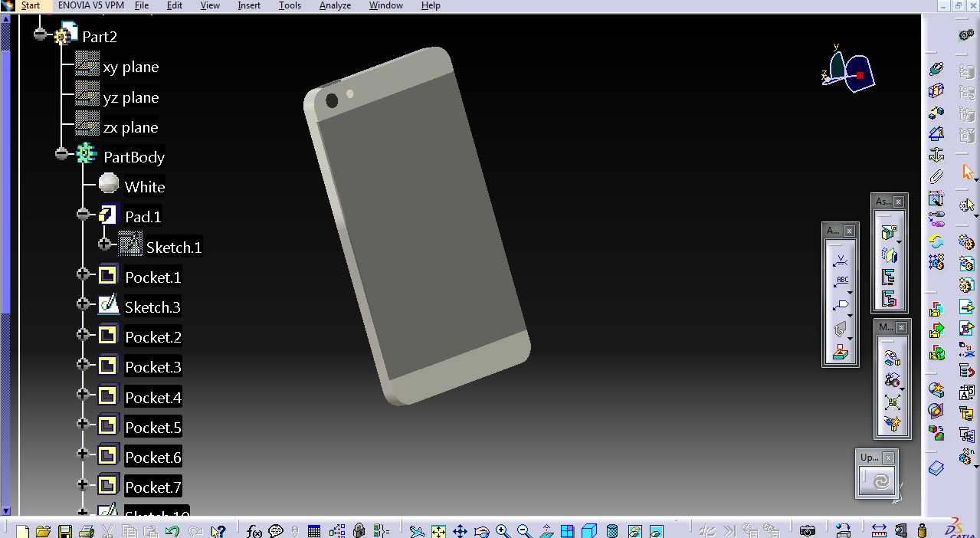Click the Measure Inertia weight icon
980x538 pixels.
923,531
